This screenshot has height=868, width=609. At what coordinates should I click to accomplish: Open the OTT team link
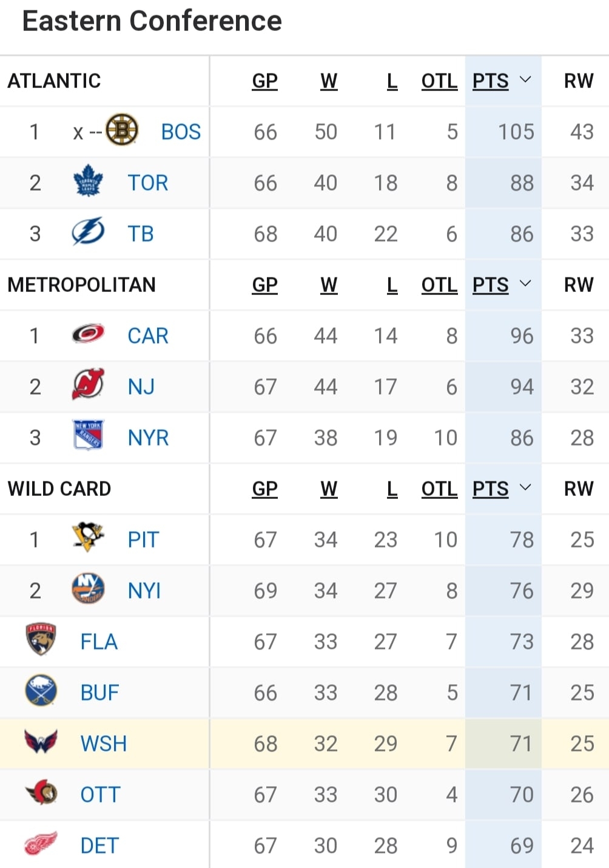click(101, 795)
